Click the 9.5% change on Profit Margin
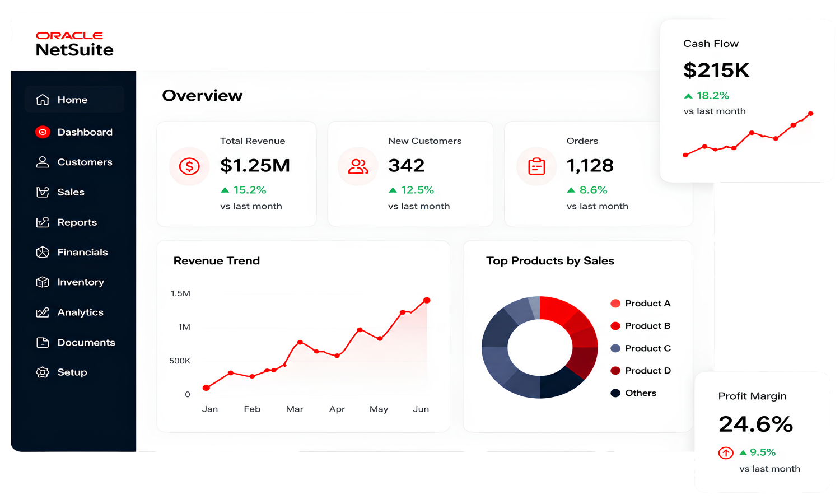This screenshot has height=504, width=840. (763, 452)
